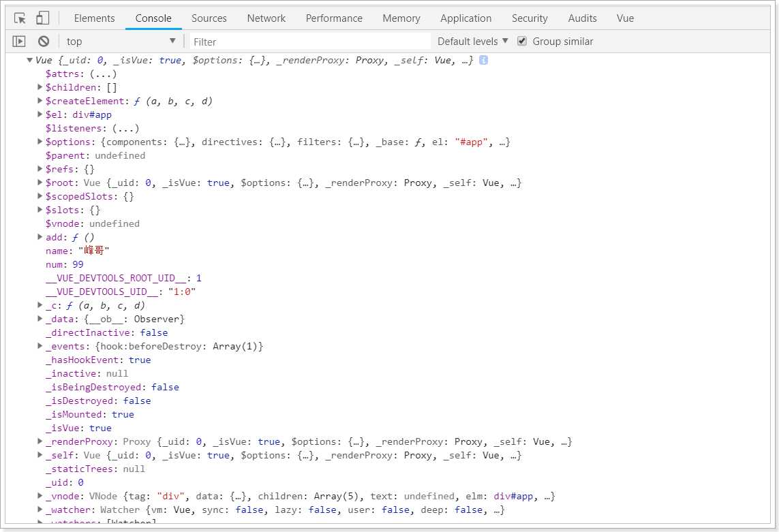The width and height of the screenshot is (779, 532).
Task: Expand the _renderProxy Proxy entry
Action: (x=40, y=441)
